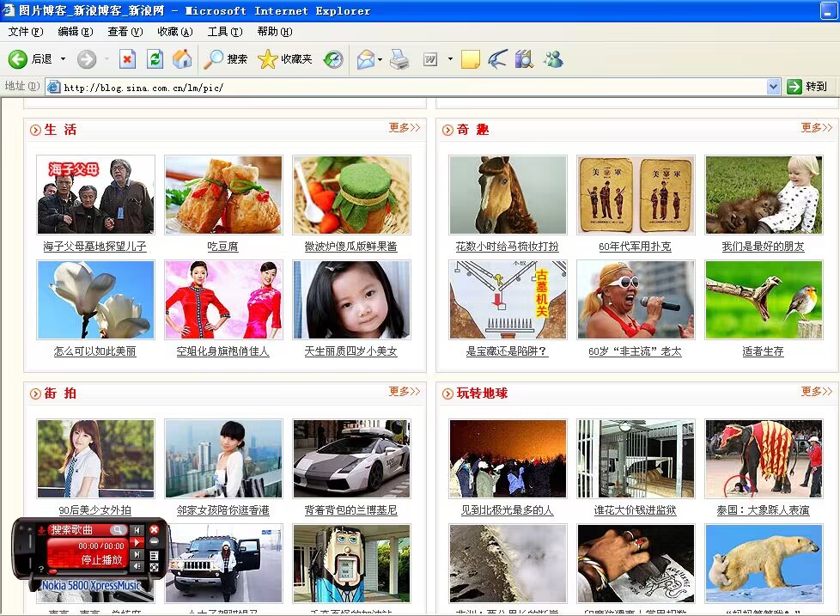Click the 转到 Go button

(x=807, y=86)
